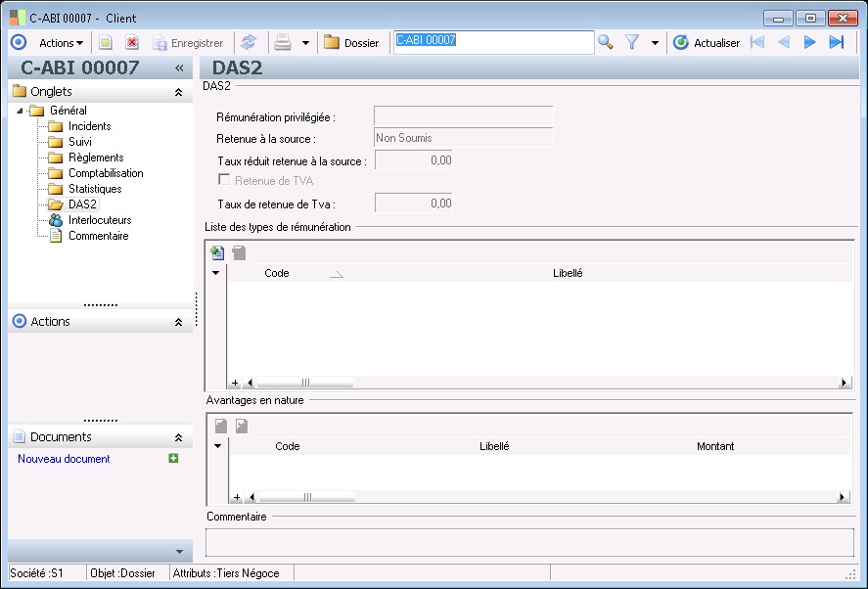Click the Actualiser refresh button

coord(707,43)
